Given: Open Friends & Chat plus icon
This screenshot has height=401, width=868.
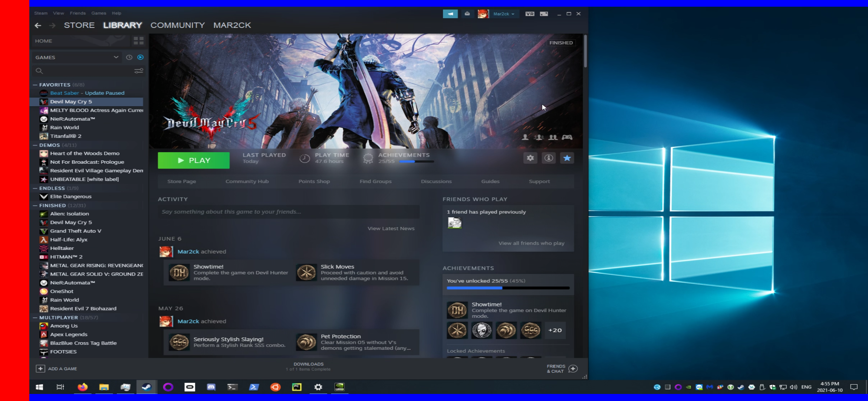Looking at the screenshot, I should click(573, 369).
